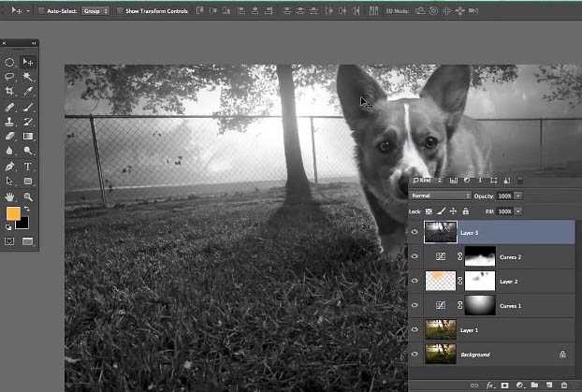The height and width of the screenshot is (392, 582).
Task: Select the Curves 1 layer mask thumbnail
Action: [x=480, y=305]
